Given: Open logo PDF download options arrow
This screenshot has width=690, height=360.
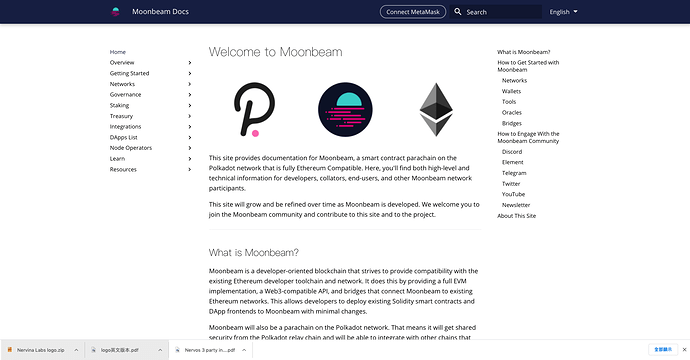Looking at the screenshot, I should (x=160, y=350).
